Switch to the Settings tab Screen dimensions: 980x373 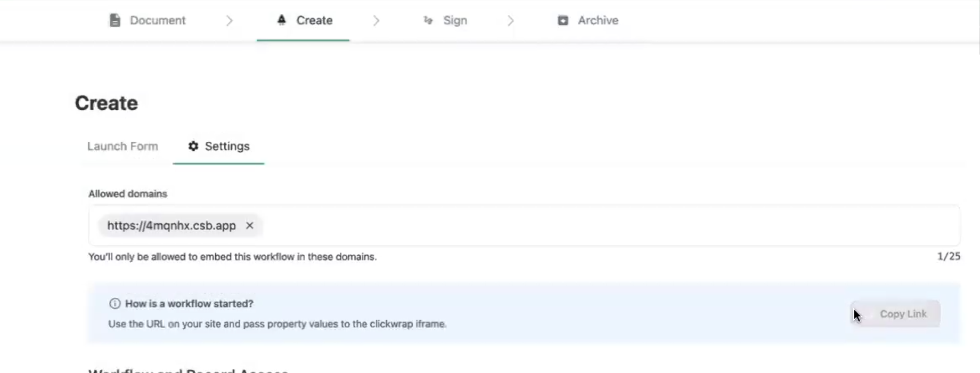(x=219, y=146)
